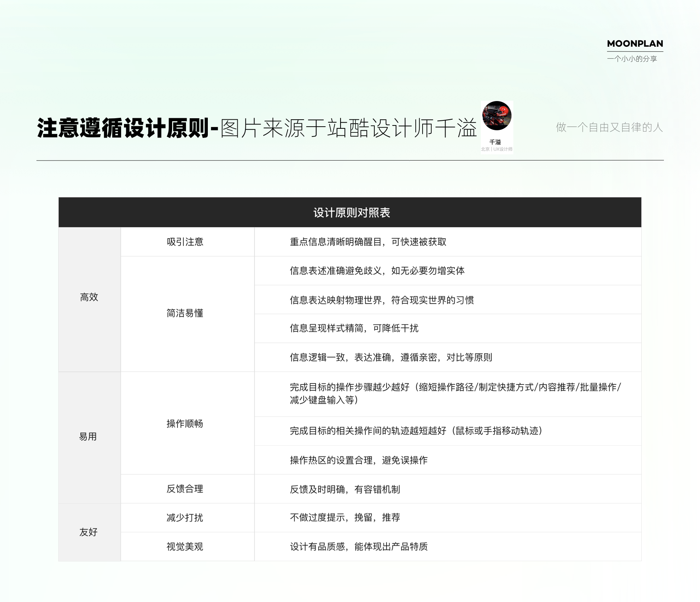Click the 设计原则对照表 table header
The width and height of the screenshot is (700, 602).
click(351, 213)
